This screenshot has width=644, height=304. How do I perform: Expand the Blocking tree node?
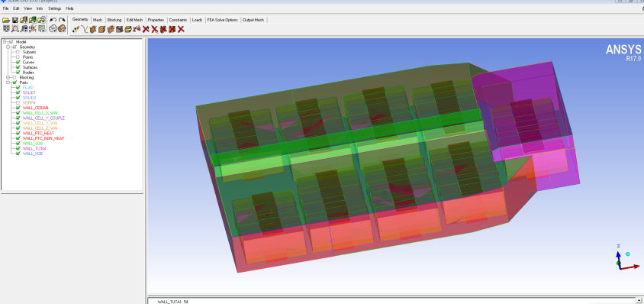[8, 77]
